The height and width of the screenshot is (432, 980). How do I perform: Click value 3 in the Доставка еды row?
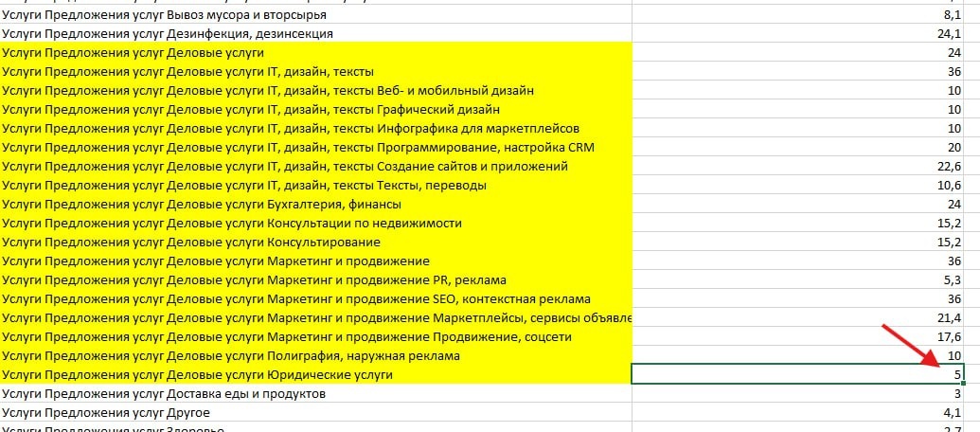[x=798, y=394]
